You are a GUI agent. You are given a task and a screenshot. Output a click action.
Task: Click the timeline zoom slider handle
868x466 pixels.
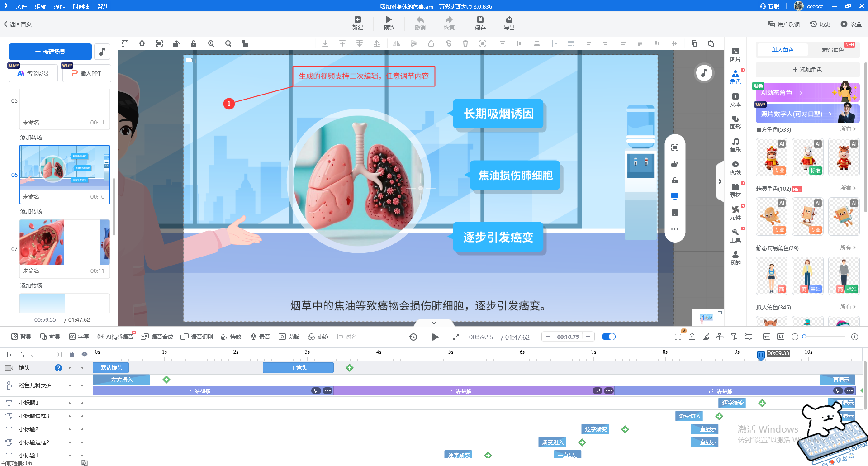click(x=804, y=337)
